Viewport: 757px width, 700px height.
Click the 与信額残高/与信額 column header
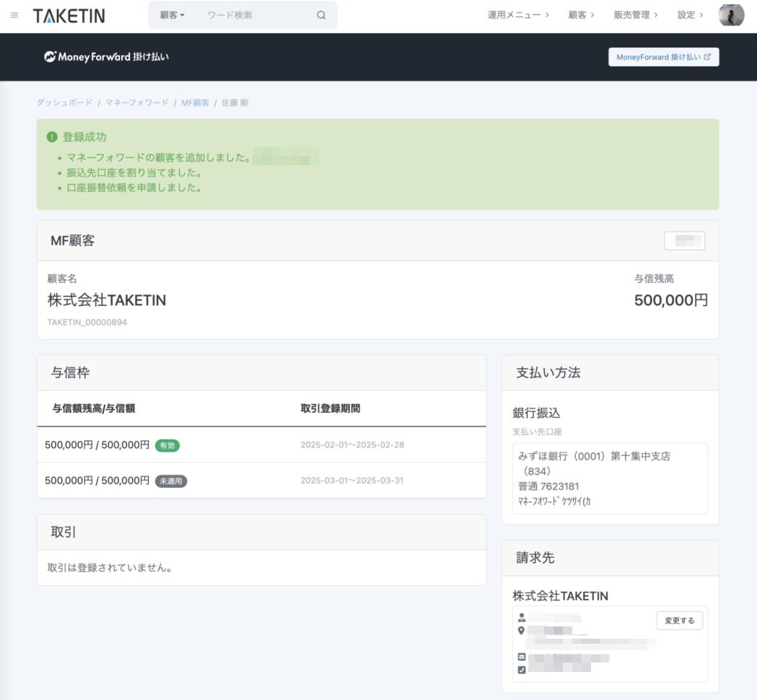coord(94,408)
